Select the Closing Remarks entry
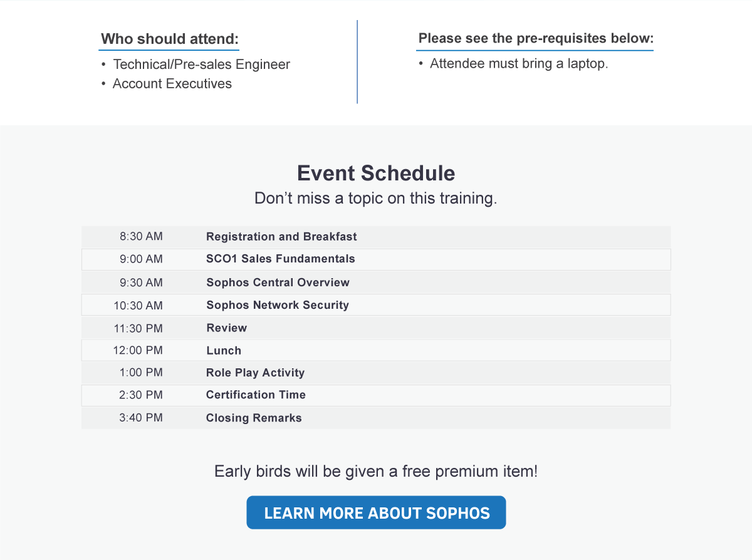This screenshot has height=560, width=752. pos(254,418)
